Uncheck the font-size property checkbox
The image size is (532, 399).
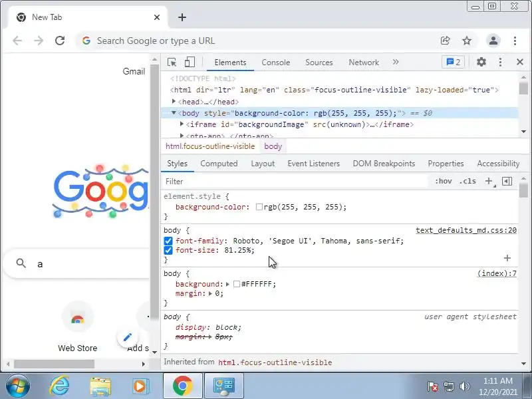pos(168,251)
